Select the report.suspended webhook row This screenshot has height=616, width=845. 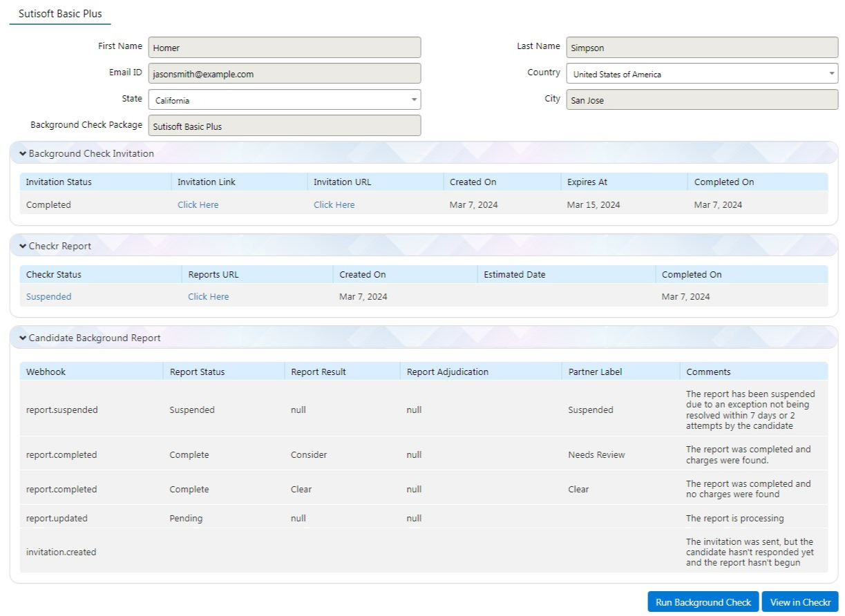point(62,410)
